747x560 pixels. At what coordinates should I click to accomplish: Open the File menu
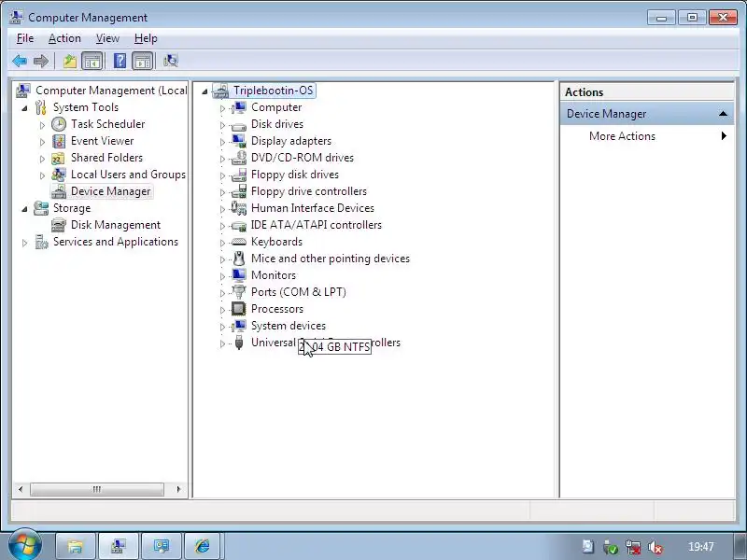(25, 38)
